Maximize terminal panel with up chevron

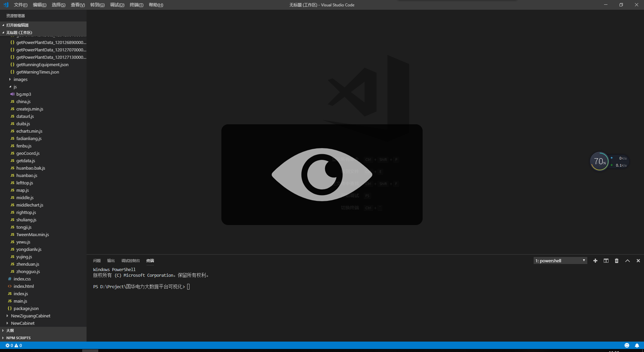tap(628, 261)
